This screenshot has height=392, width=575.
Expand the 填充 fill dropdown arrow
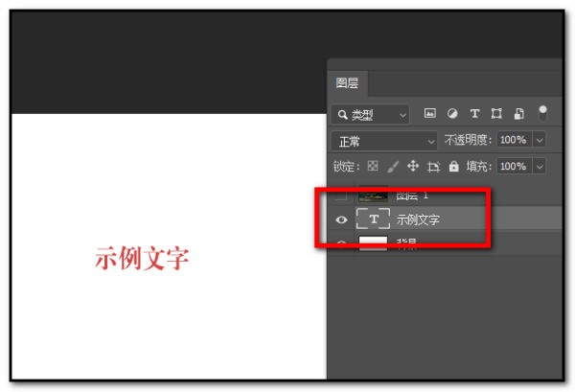[539, 166]
